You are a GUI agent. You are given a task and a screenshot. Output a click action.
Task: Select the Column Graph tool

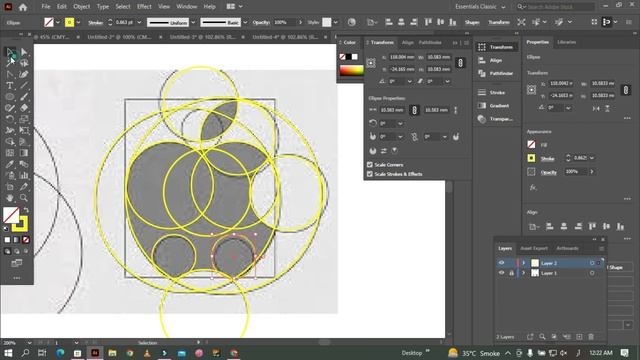pos(24,175)
